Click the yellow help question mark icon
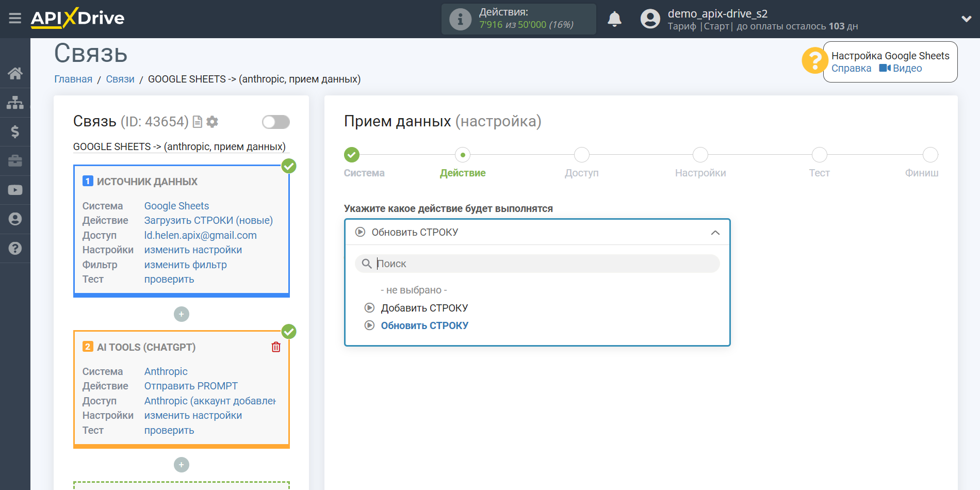The height and width of the screenshot is (490, 980). tap(814, 61)
